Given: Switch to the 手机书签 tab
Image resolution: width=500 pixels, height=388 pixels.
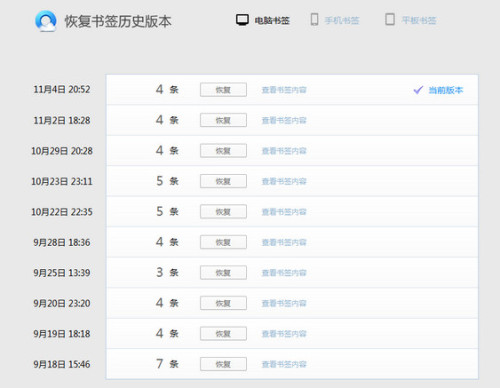Looking at the screenshot, I should click(x=342, y=21).
